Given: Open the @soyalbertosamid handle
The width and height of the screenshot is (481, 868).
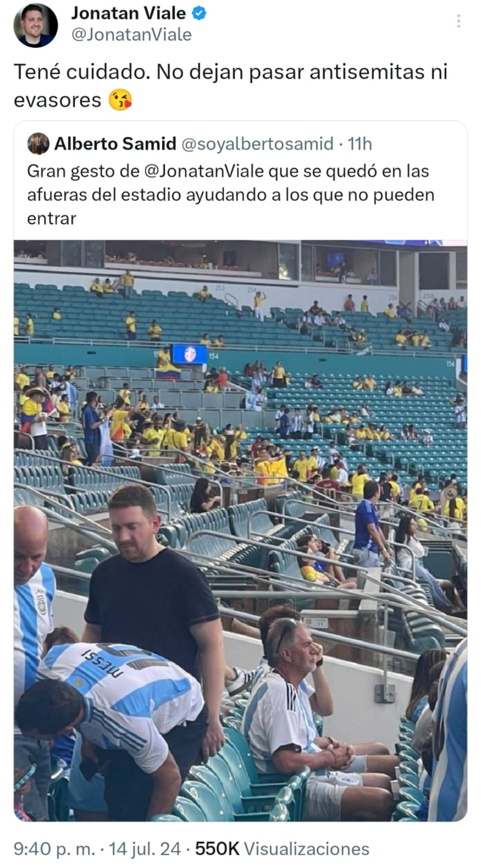Looking at the screenshot, I should [x=257, y=144].
